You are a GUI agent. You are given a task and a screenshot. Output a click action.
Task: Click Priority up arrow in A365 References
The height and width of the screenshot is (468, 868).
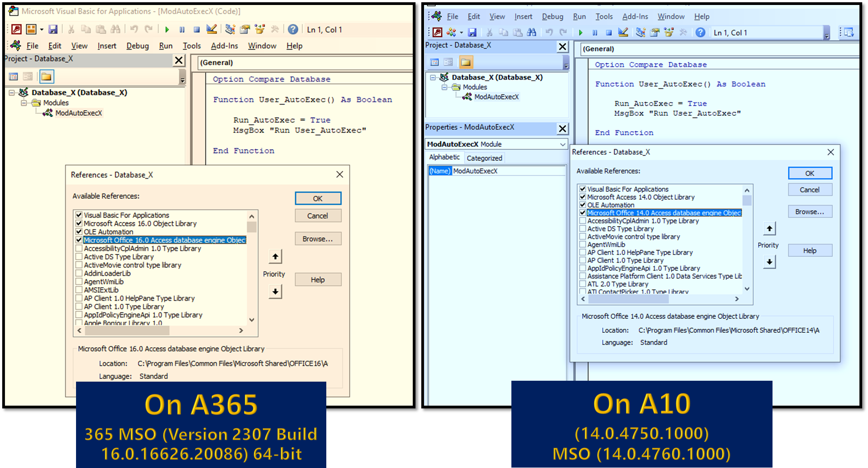click(275, 256)
